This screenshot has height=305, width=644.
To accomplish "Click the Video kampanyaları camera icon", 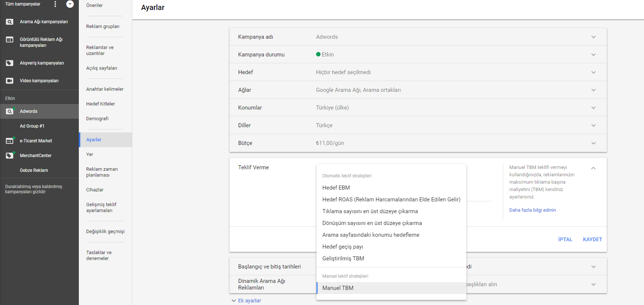I will click(x=10, y=81).
